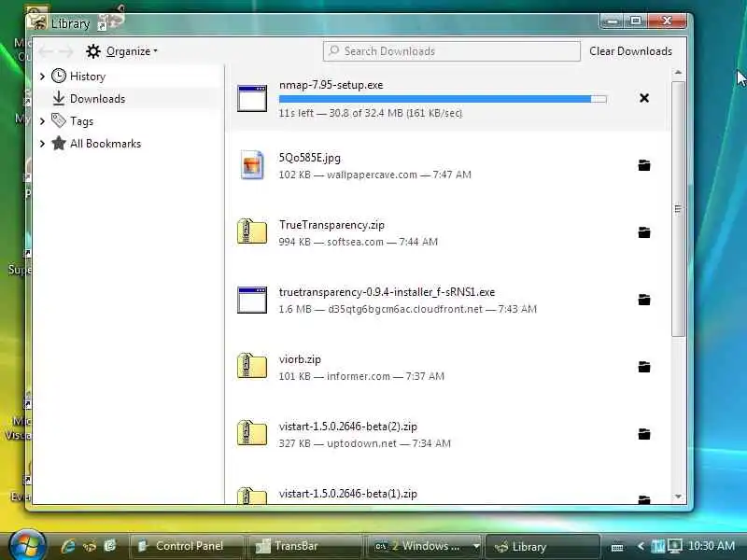Show hidden system tray icons
This screenshot has height=560, width=747.
(641, 546)
